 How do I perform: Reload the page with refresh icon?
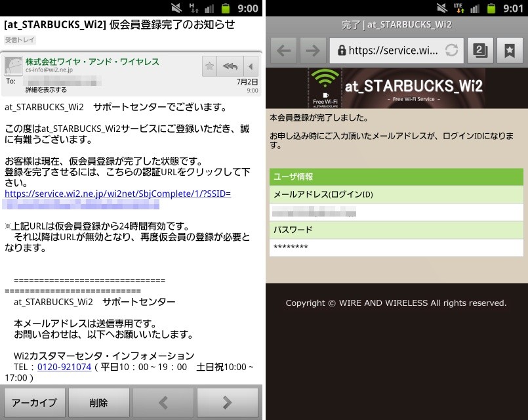point(451,51)
